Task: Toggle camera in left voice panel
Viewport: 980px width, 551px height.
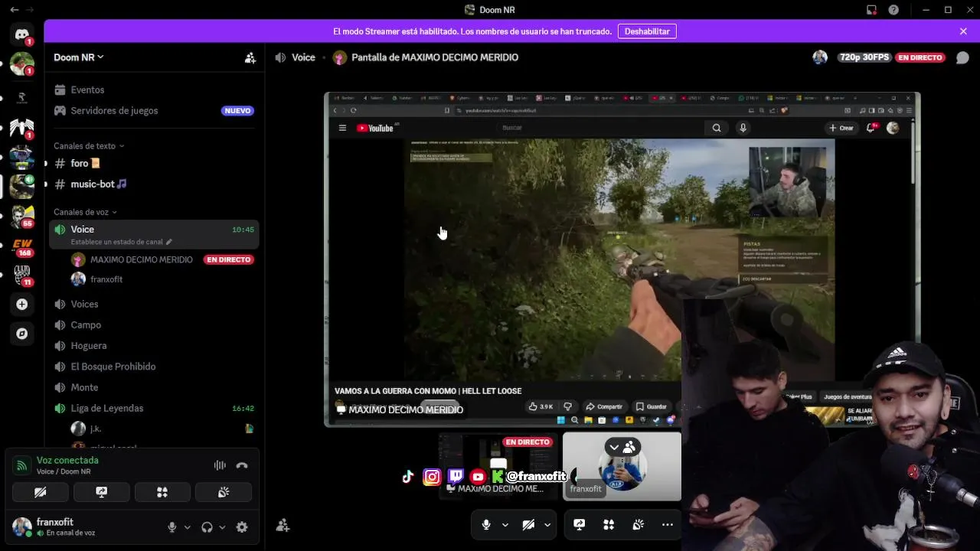Action: [40, 492]
